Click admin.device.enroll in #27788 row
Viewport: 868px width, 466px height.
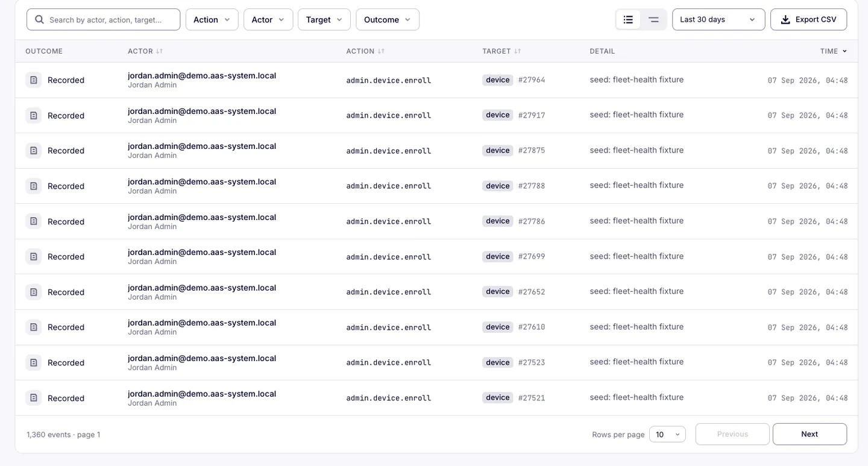click(389, 186)
